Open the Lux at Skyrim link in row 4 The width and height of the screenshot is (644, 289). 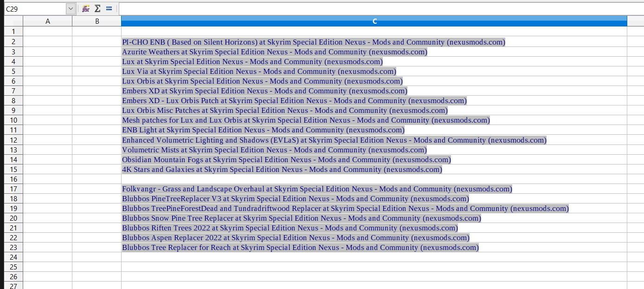252,62
